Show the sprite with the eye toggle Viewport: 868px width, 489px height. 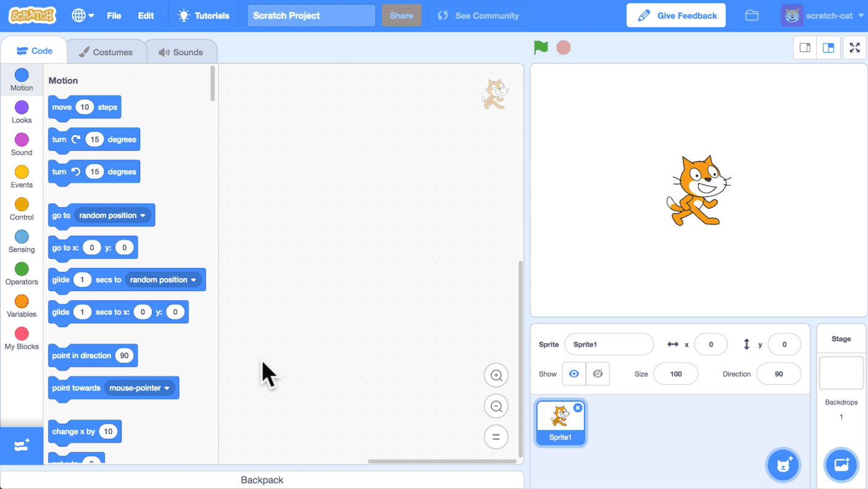(573, 373)
